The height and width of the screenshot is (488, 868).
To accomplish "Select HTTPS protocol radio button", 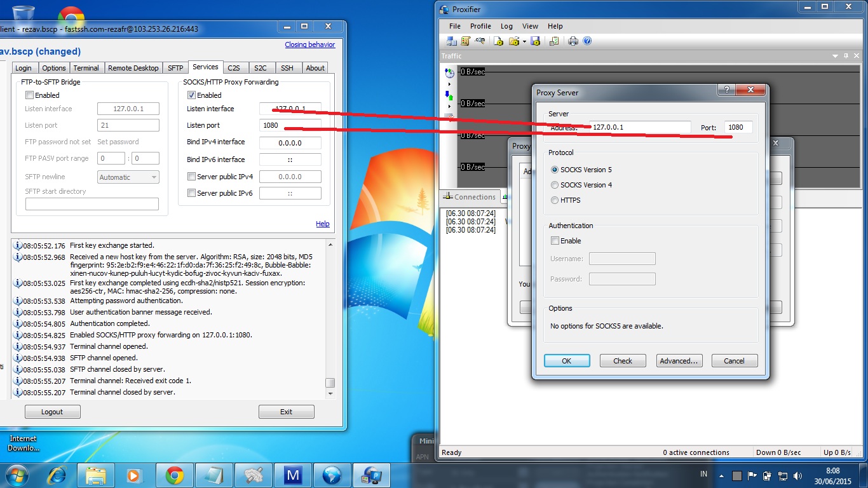I will point(555,200).
